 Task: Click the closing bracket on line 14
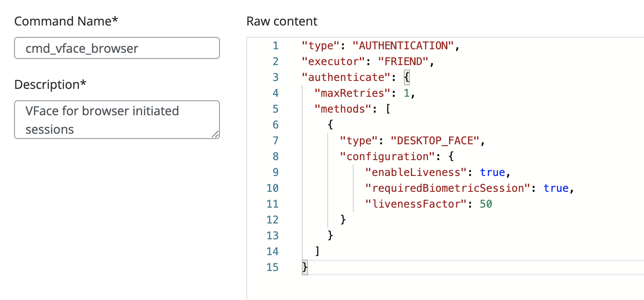(x=317, y=252)
